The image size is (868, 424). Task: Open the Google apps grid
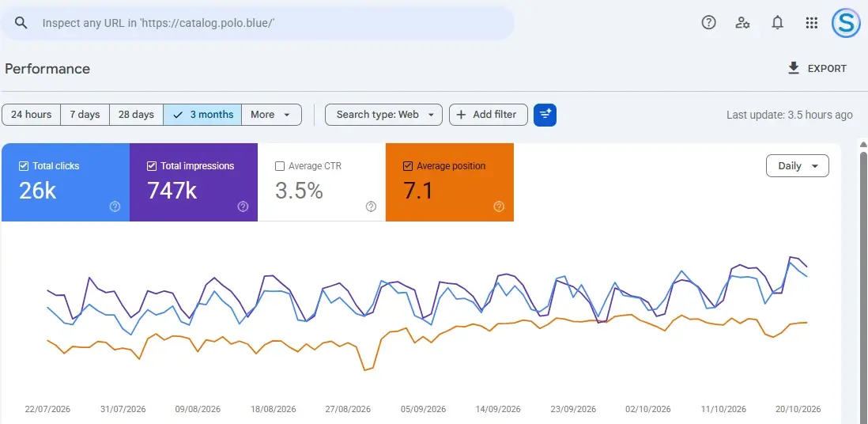tap(812, 22)
